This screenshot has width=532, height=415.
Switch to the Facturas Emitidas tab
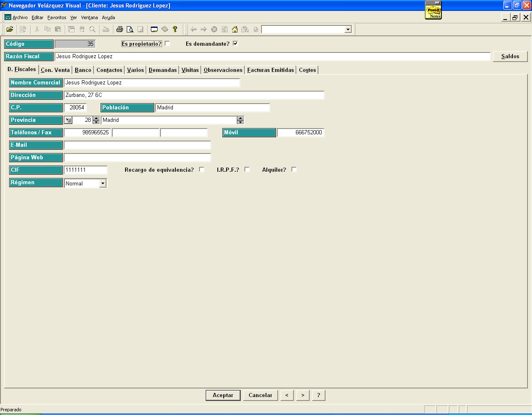click(x=271, y=70)
